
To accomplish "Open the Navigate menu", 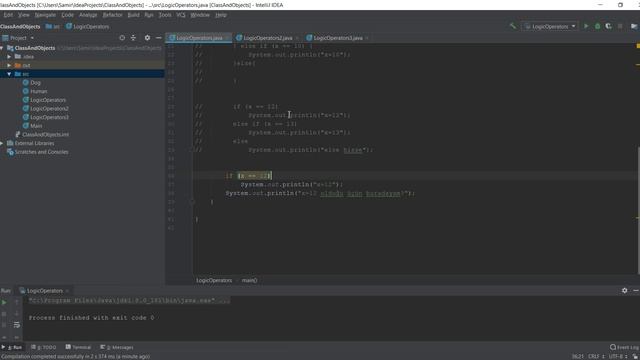I will coord(45,15).
